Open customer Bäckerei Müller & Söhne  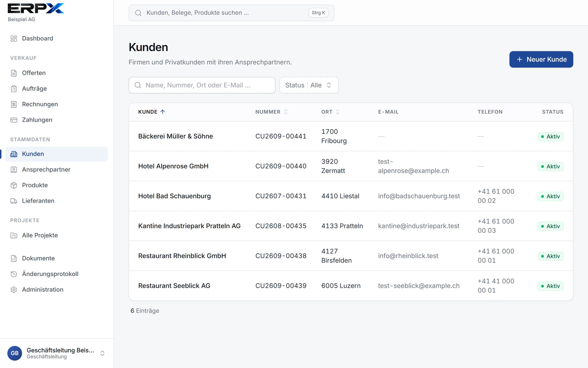[x=175, y=136]
